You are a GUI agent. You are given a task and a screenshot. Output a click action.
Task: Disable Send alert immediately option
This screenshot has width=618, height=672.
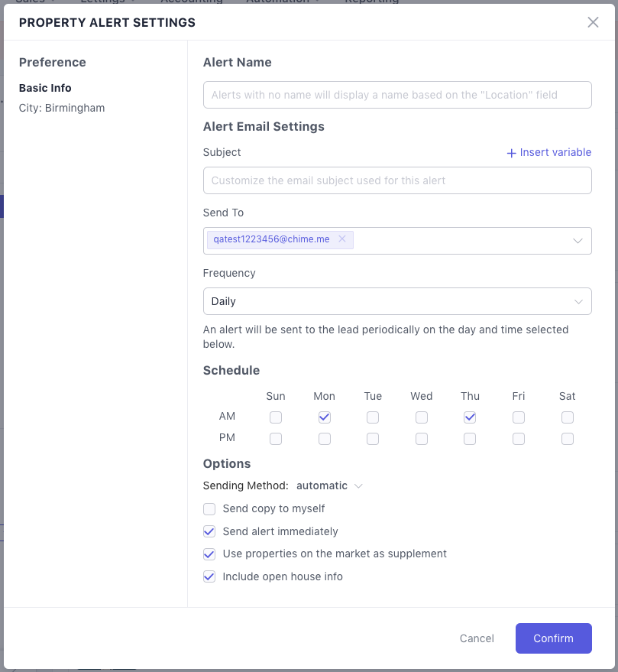click(209, 531)
